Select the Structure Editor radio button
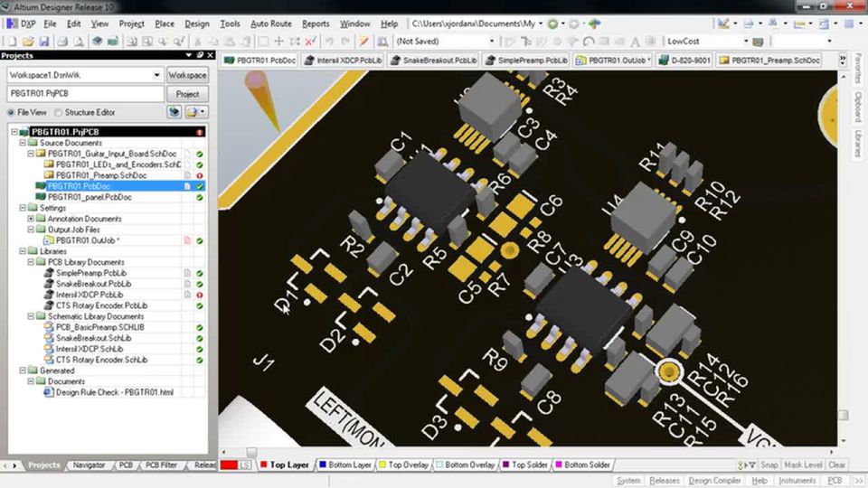Image resolution: width=868 pixels, height=488 pixels. pos(59,112)
